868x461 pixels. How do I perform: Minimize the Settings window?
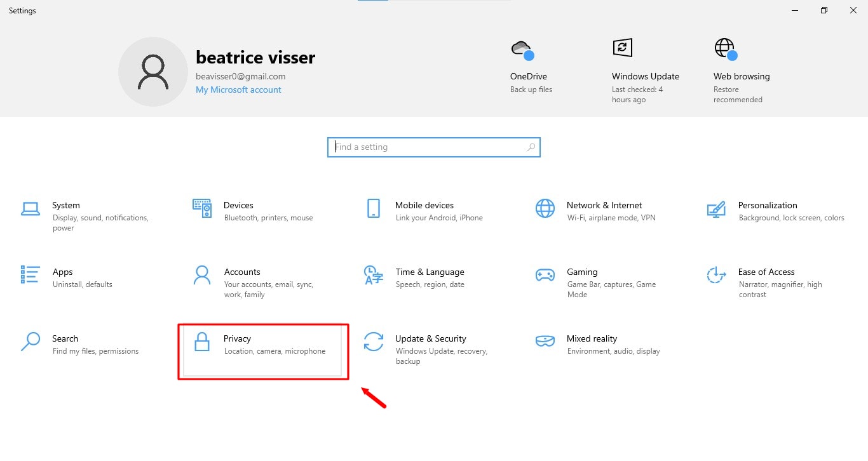click(x=795, y=10)
